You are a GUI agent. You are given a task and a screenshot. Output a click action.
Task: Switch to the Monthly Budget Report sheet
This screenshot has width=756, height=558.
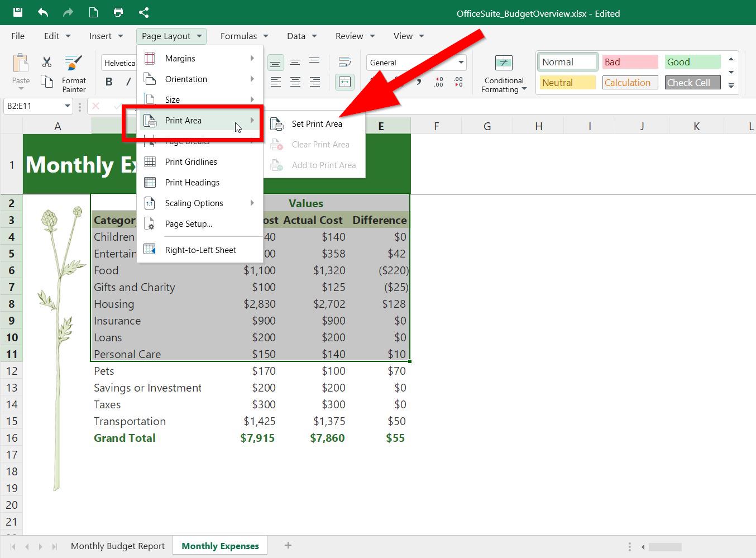[117, 546]
